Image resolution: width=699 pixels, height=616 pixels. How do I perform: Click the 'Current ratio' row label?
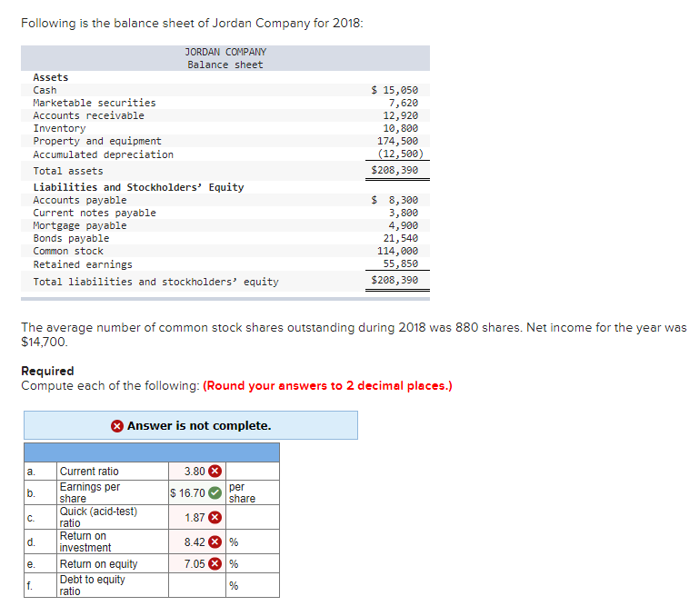(89, 472)
